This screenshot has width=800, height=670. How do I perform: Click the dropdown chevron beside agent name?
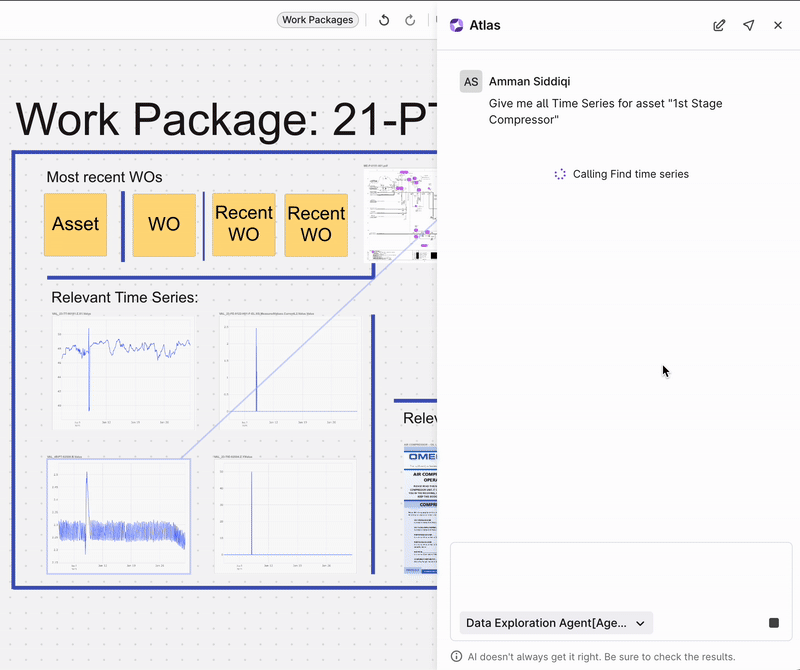[x=640, y=623]
